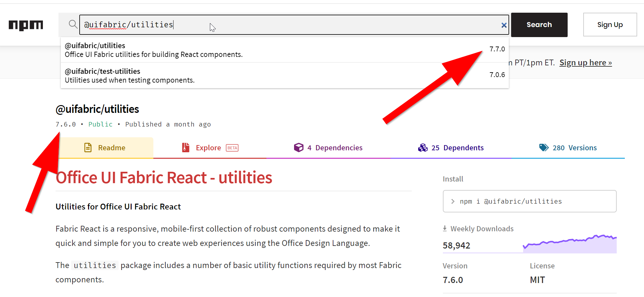Click the Dependencies cube icon

pyautogui.click(x=299, y=147)
